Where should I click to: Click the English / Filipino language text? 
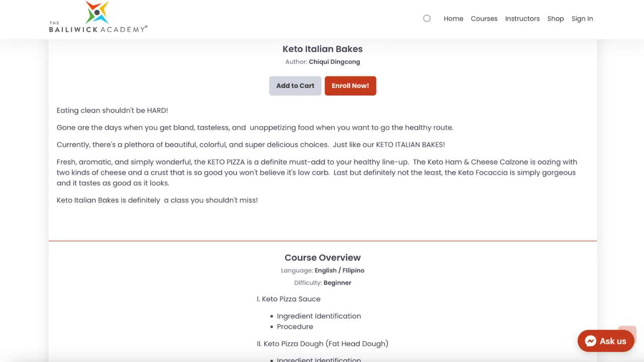[x=340, y=270]
